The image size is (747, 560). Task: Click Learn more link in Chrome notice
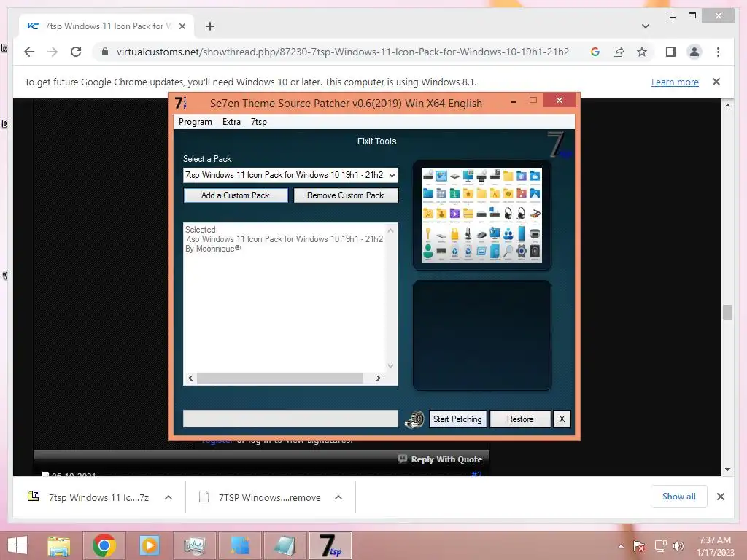click(675, 82)
